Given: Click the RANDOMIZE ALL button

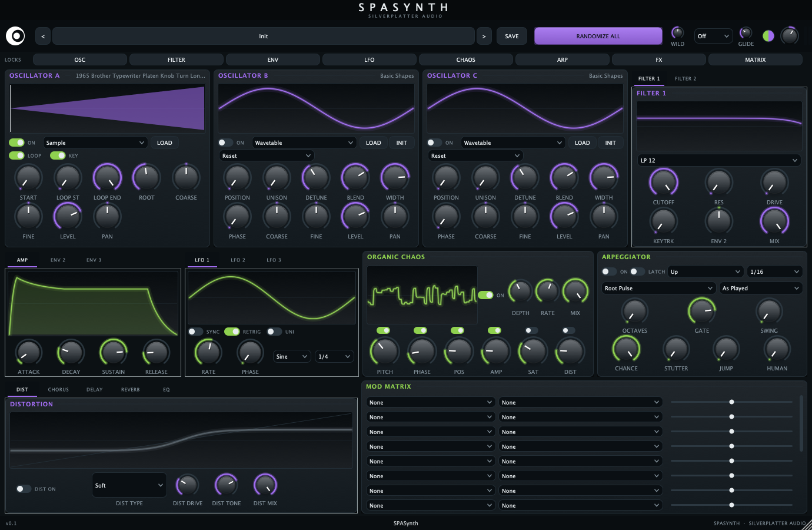Looking at the screenshot, I should pyautogui.click(x=598, y=36).
